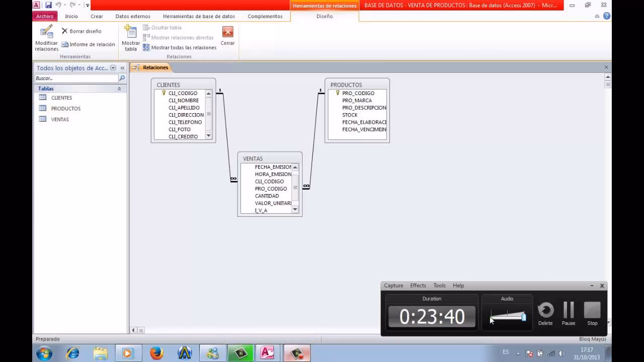Open the Archivo menu
Viewport: 644px width, 362px height.
(45, 16)
